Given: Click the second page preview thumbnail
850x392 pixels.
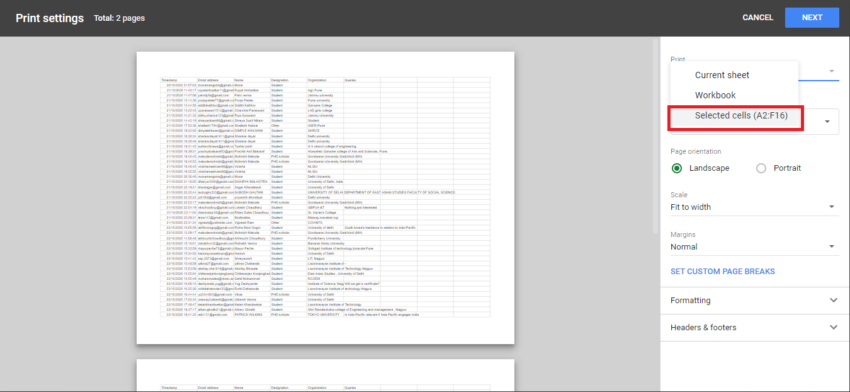Looking at the screenshot, I should [325, 375].
